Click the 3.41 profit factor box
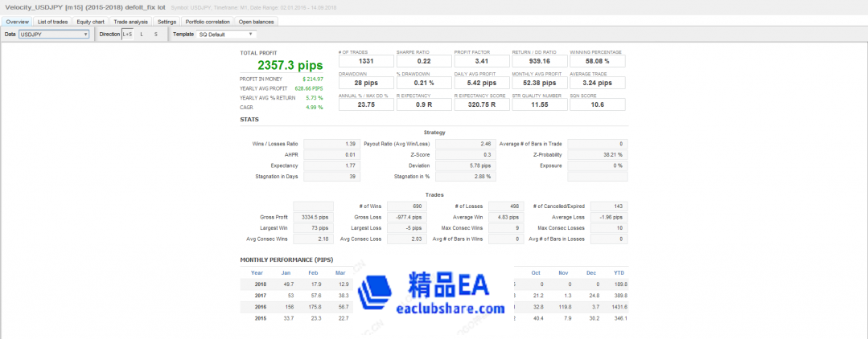This screenshot has width=868, height=339. tap(482, 61)
